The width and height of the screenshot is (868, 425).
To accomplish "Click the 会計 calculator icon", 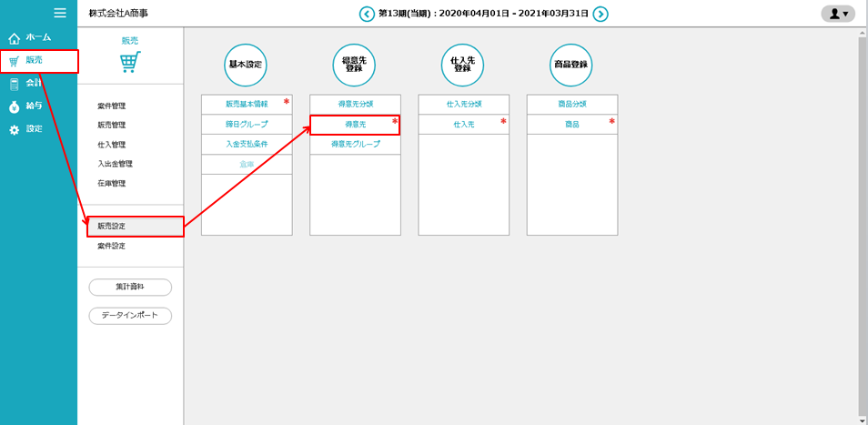I will 14,84.
